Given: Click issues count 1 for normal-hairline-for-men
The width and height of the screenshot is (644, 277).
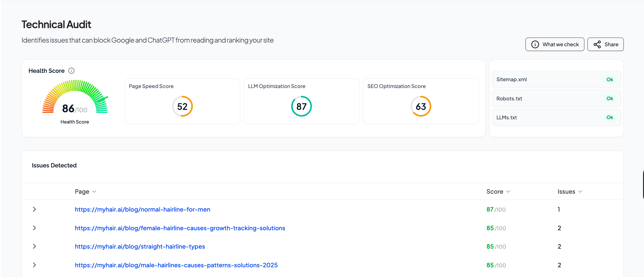Looking at the screenshot, I should (x=559, y=209).
